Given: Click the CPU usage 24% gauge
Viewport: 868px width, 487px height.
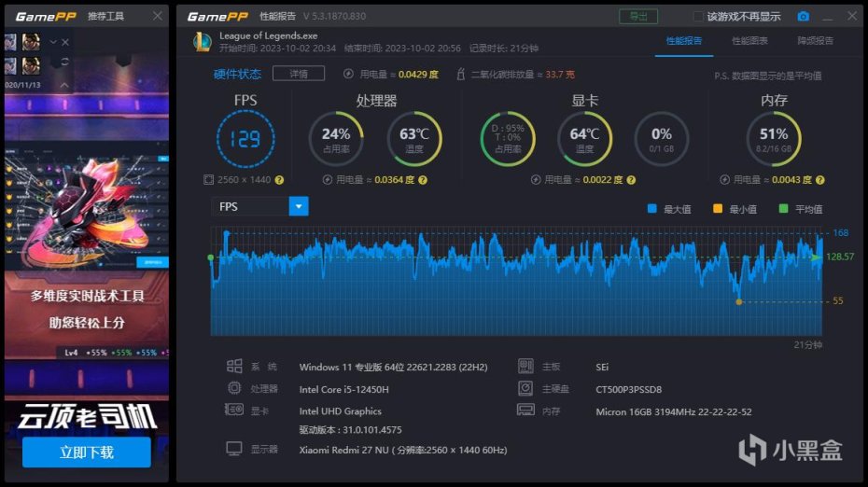Looking at the screenshot, I should click(x=336, y=139).
